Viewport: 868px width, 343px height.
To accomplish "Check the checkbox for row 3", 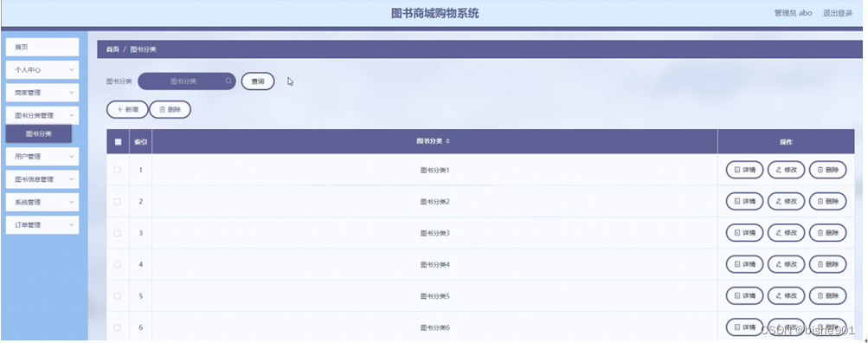I will [x=118, y=233].
